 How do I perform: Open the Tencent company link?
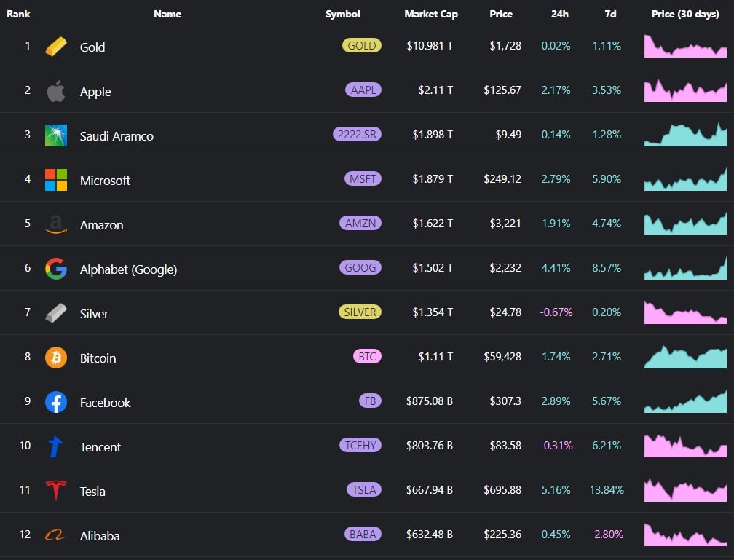[x=100, y=447]
